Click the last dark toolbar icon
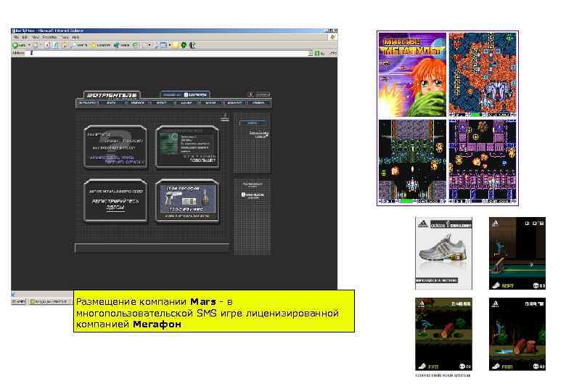 tap(193, 45)
